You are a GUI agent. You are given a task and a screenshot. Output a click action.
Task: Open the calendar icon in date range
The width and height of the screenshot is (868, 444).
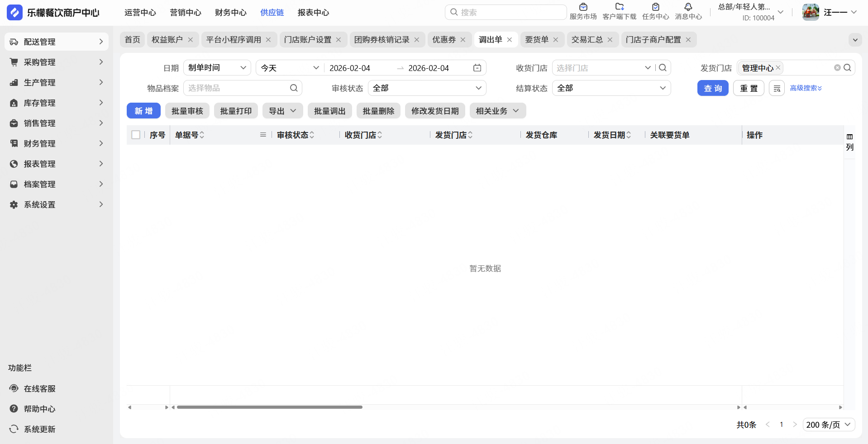point(477,68)
